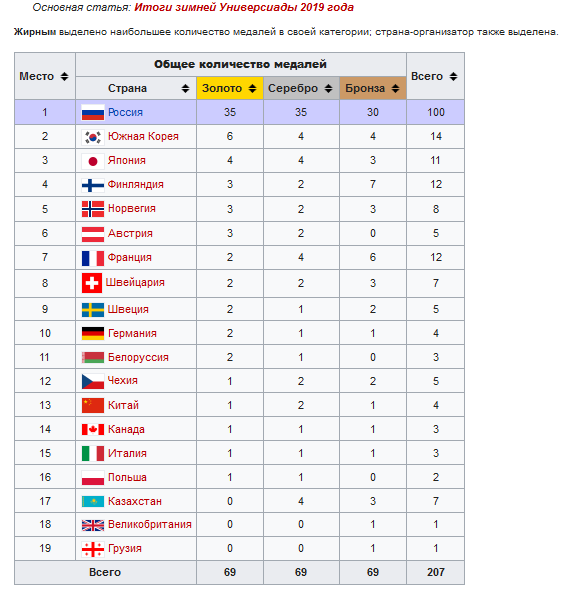This screenshot has height=615, width=562.
Task: Click the Страна header label
Action: click(127, 88)
